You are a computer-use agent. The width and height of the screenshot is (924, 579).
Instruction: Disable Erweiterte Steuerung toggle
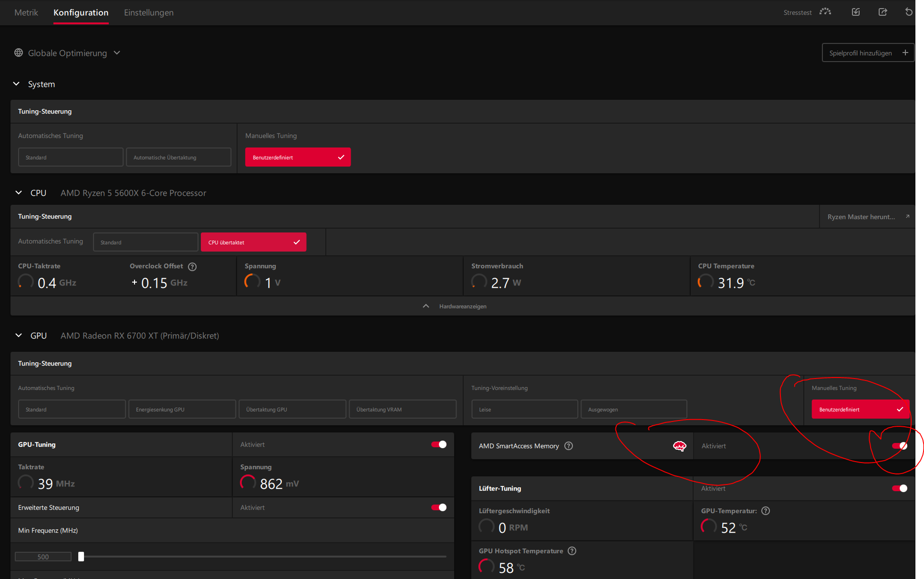tap(438, 507)
